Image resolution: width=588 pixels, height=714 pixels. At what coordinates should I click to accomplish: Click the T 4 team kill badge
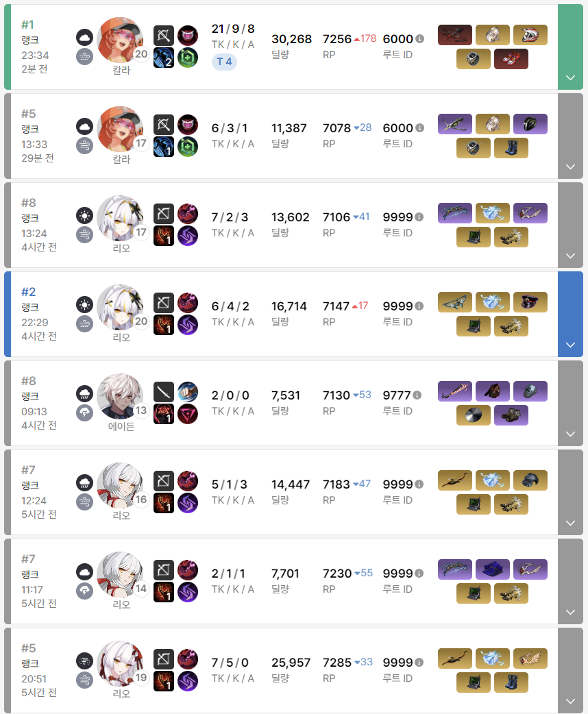click(224, 62)
